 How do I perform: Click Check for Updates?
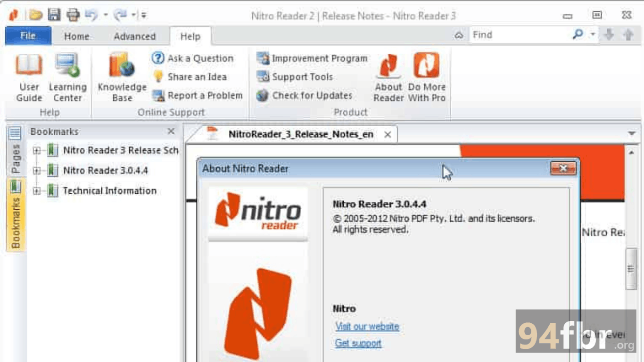tap(305, 96)
